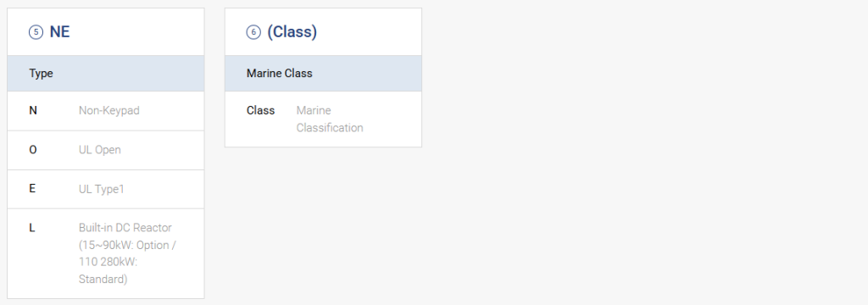Select the Class code label
Screen dimensions: 868x305
pos(261,110)
